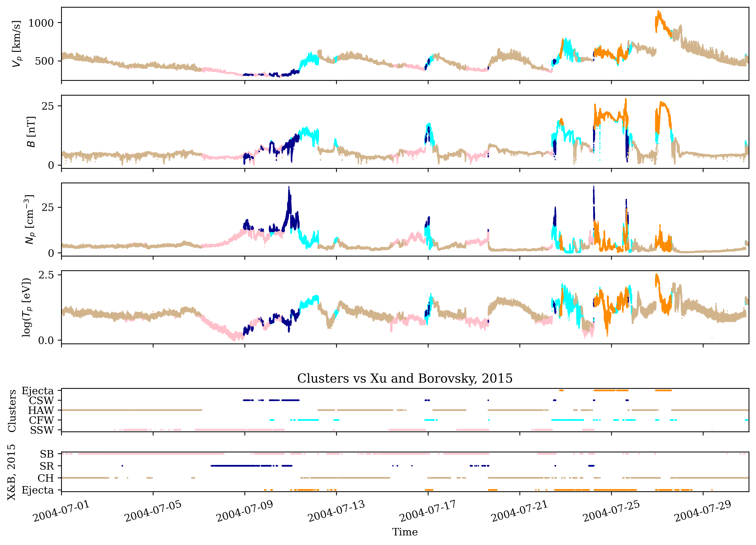Screen dimensions: 756x545
Task: Click the 2004-07-01 date tick label
Action: 62,511
